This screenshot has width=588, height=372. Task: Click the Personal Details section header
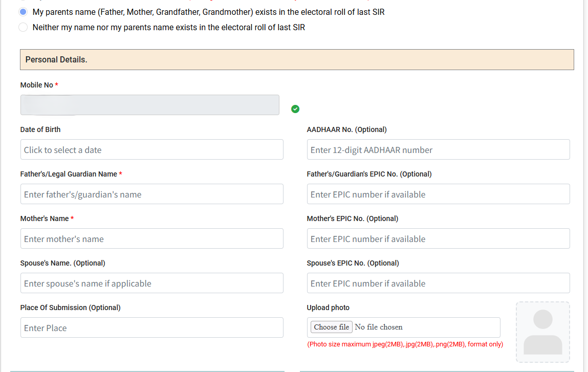pyautogui.click(x=297, y=59)
